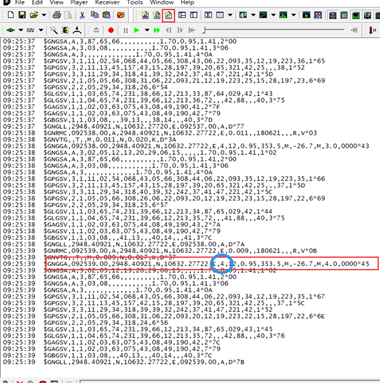Open the Receiver menu

coord(107,2)
